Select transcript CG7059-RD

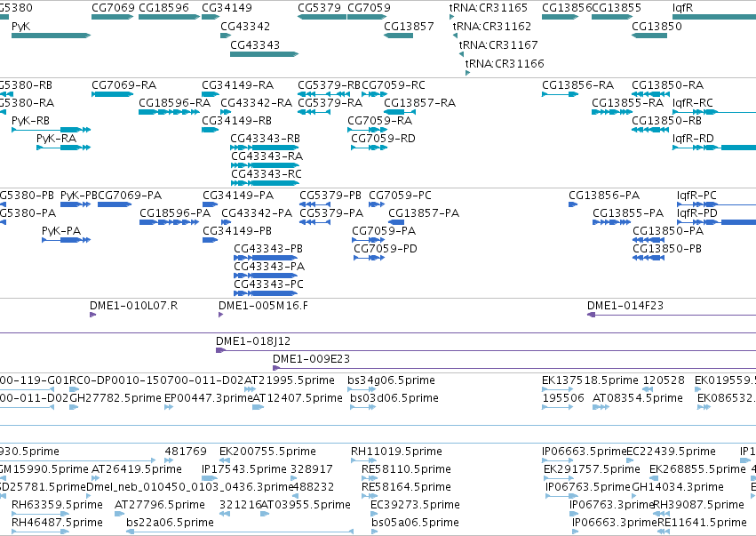(369, 148)
